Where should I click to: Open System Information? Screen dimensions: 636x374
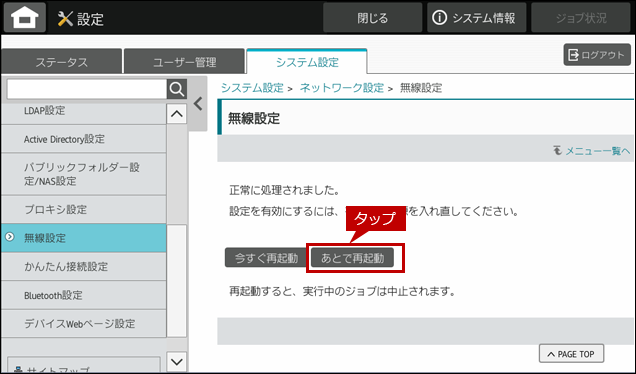pos(477,18)
